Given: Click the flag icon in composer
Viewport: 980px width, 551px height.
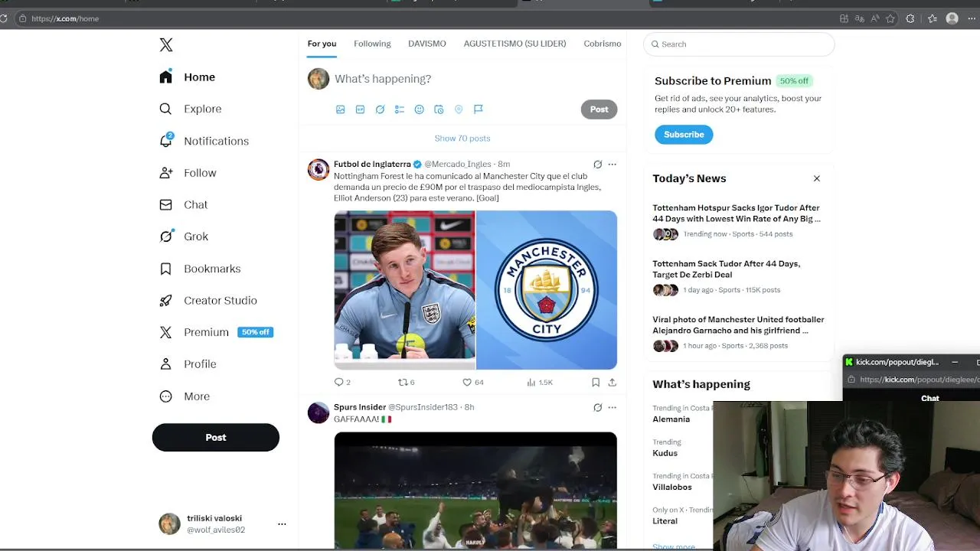Looking at the screenshot, I should pos(479,109).
